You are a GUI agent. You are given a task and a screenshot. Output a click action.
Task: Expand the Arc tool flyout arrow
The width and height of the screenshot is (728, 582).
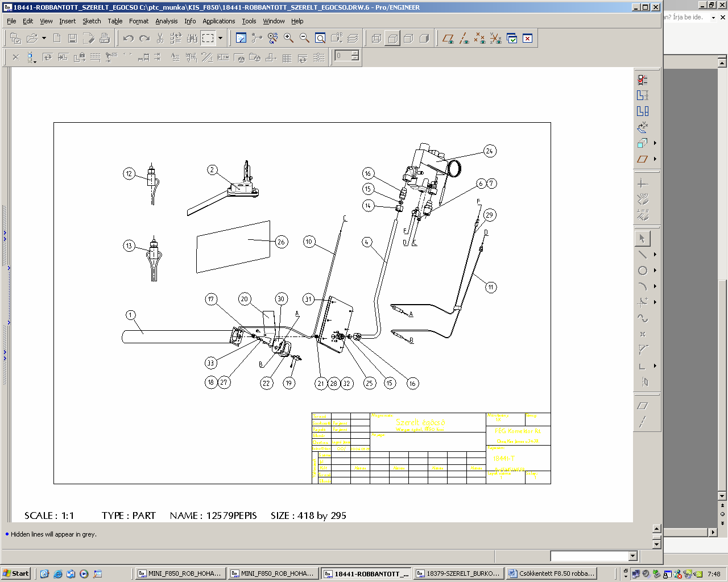655,286
